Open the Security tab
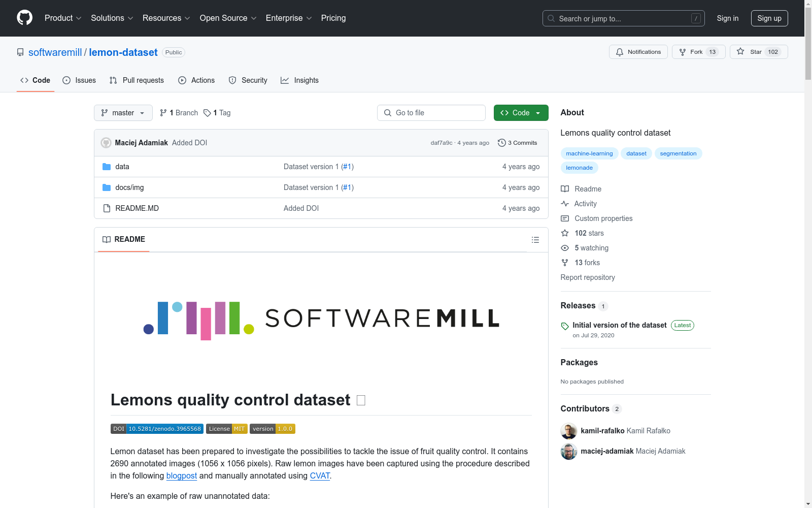Image resolution: width=812 pixels, height=508 pixels. pos(248,80)
